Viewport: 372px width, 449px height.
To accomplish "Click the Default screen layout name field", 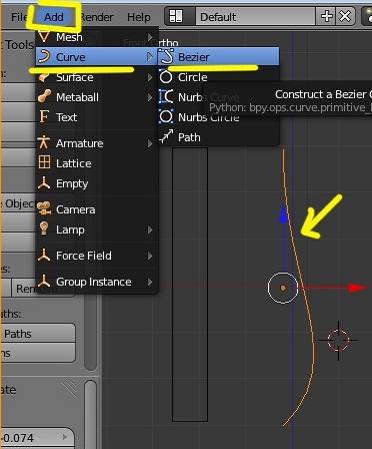I will [255, 16].
